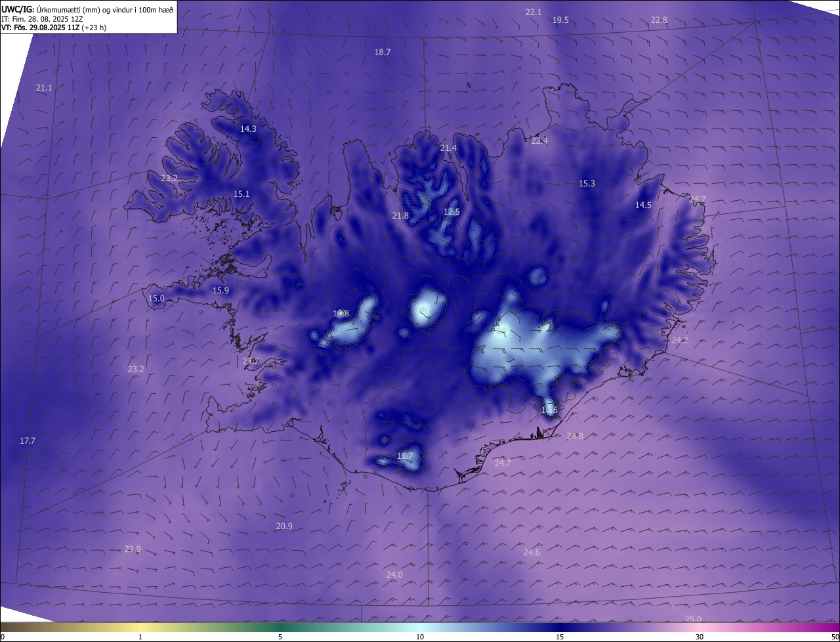Click the 5 tick label on the colour scale
This screenshot has width=840, height=642.
tap(280, 637)
